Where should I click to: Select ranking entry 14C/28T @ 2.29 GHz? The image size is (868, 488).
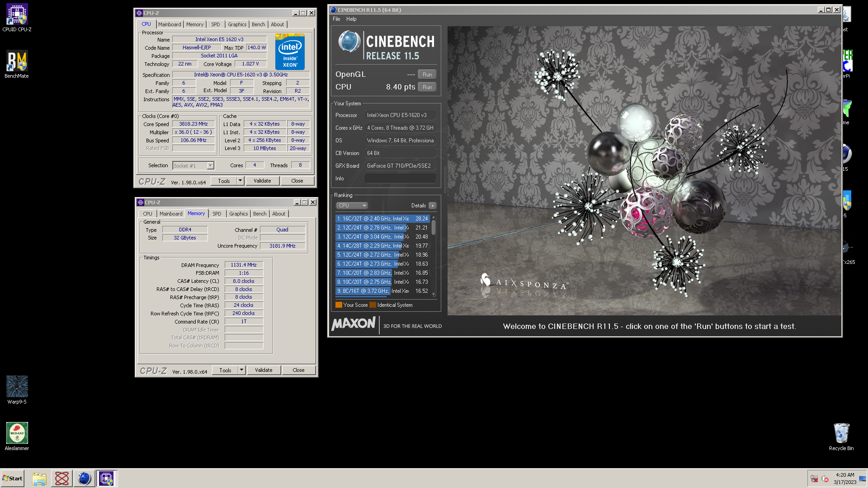click(x=382, y=246)
